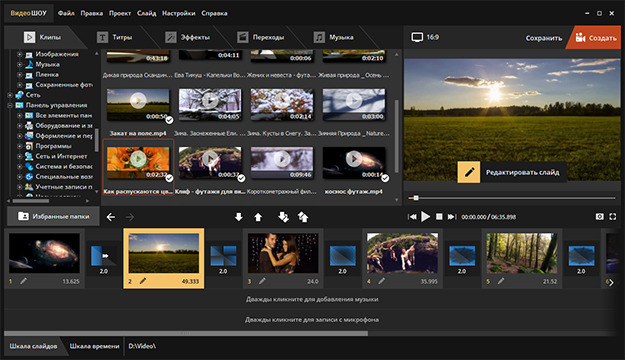Switch preview to fullscreen
This screenshot has width=625, height=360.
click(613, 216)
